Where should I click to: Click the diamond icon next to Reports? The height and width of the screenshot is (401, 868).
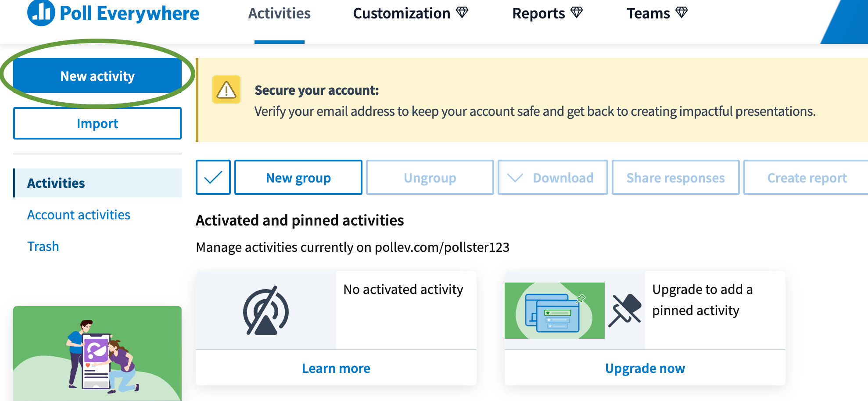click(576, 12)
